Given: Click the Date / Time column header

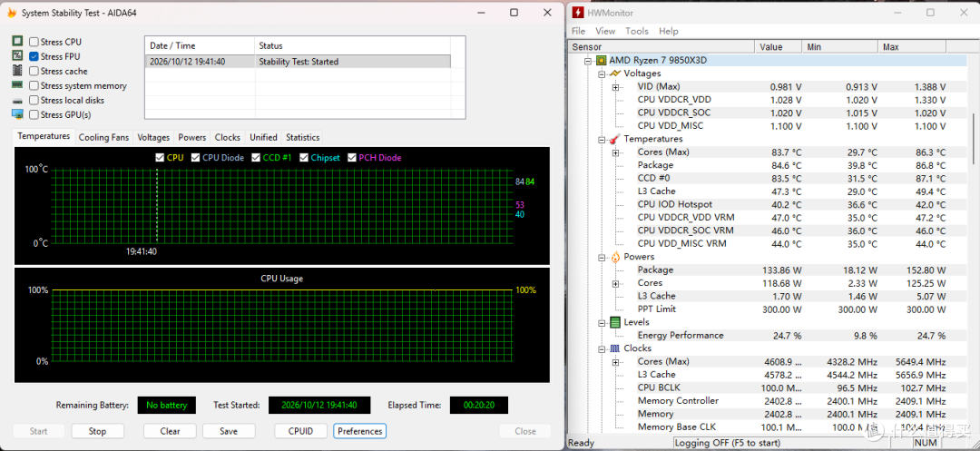Looking at the screenshot, I should (x=200, y=45).
